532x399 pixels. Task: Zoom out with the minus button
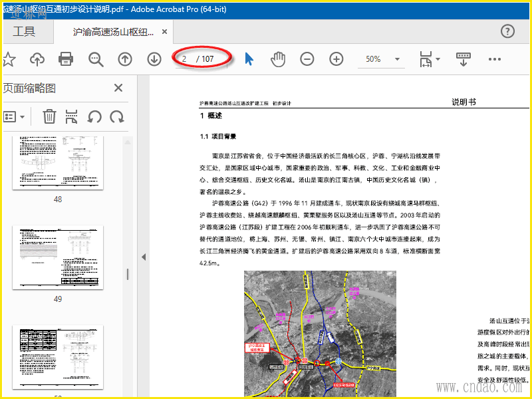point(307,59)
